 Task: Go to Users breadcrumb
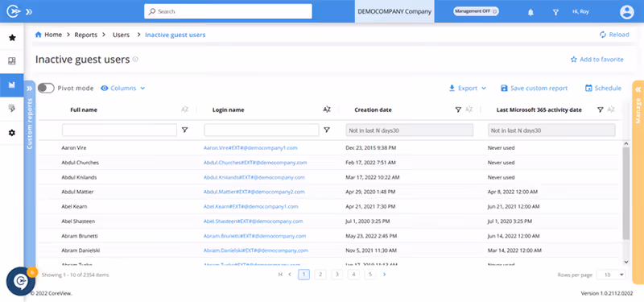coord(122,35)
